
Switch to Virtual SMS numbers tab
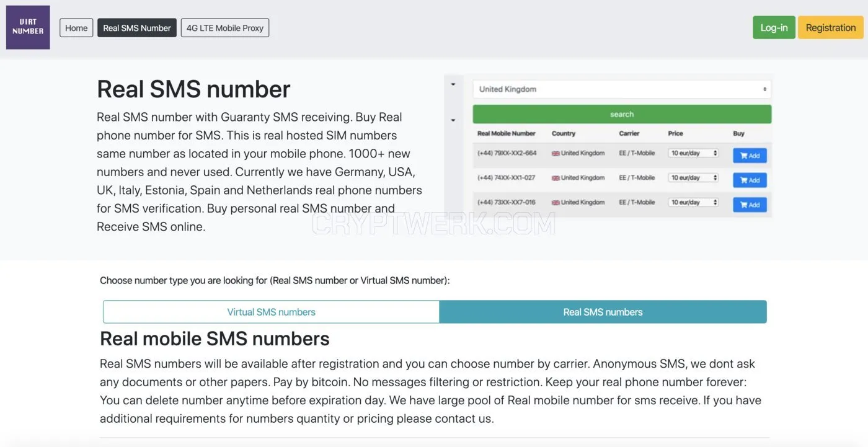point(271,312)
